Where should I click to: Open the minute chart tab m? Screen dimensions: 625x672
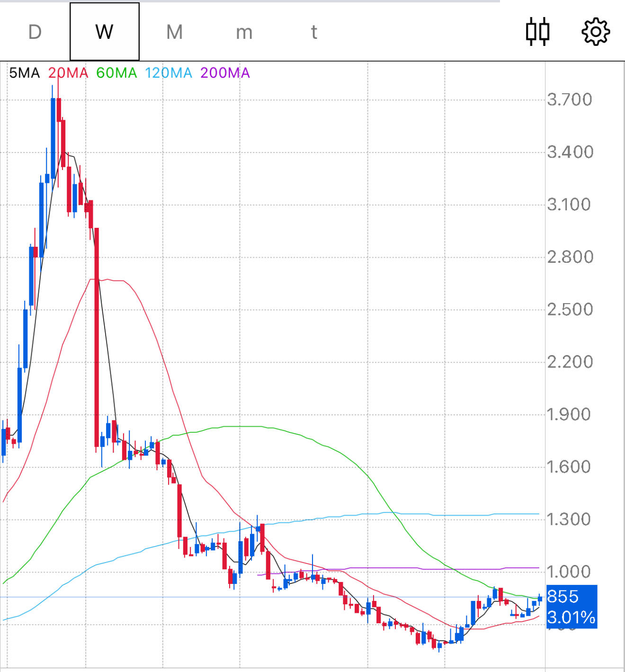[244, 32]
